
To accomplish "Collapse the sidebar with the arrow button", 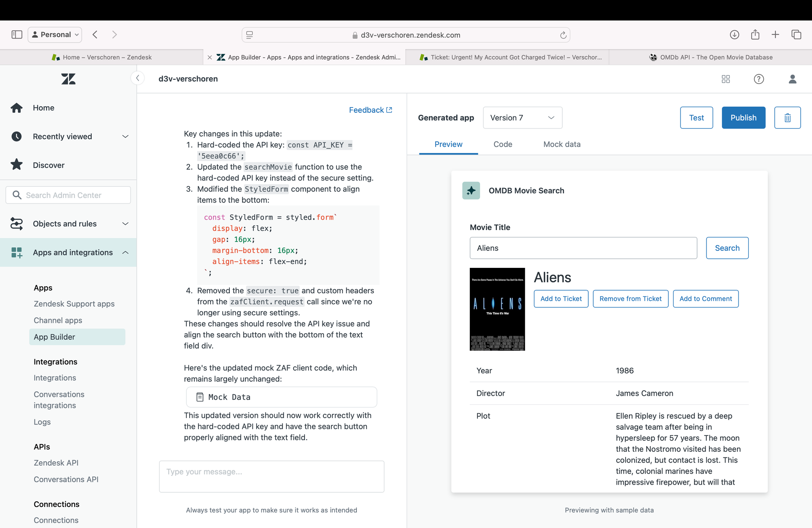I will pyautogui.click(x=138, y=78).
